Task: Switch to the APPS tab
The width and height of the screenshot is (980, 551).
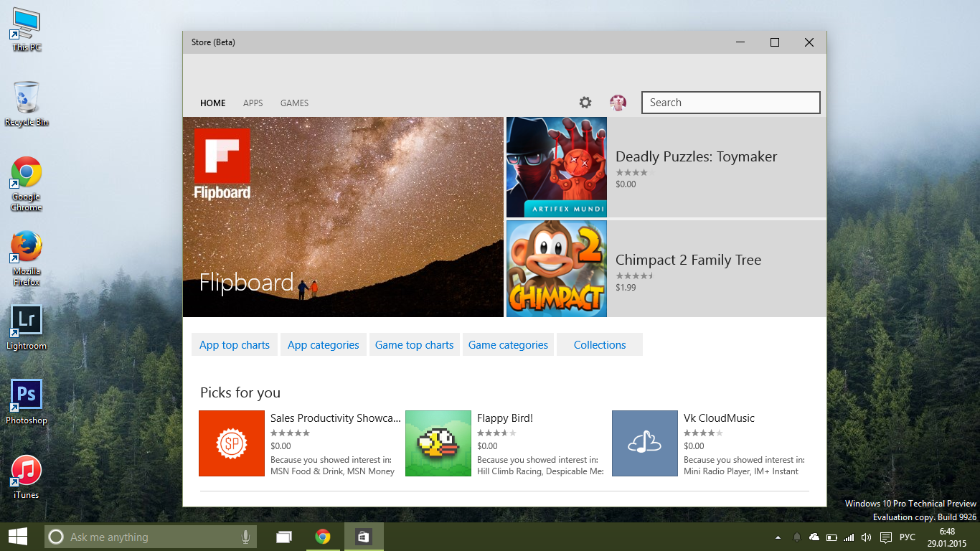Action: pyautogui.click(x=253, y=103)
